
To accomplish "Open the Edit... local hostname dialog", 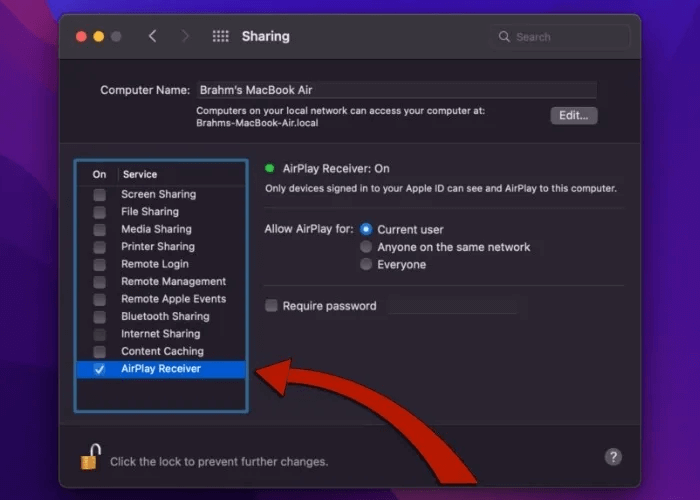I will pyautogui.click(x=574, y=116).
